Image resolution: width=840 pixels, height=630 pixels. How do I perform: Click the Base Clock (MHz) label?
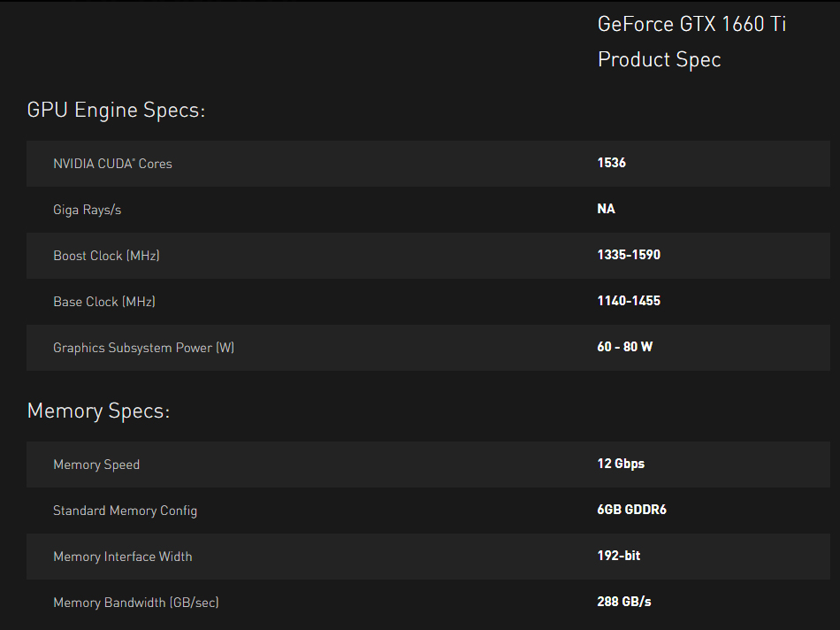coord(104,302)
